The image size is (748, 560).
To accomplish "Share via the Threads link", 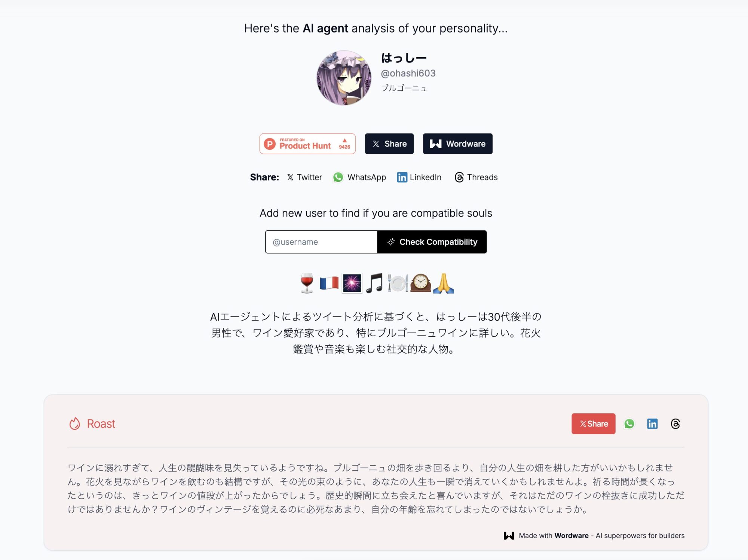I will click(x=476, y=177).
